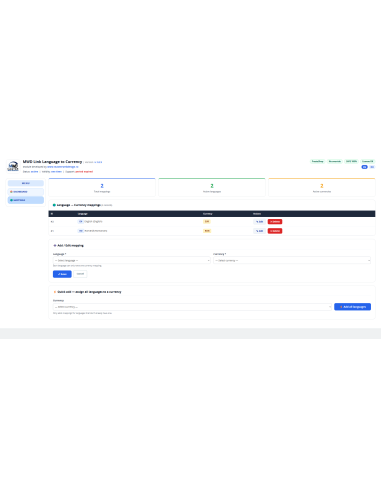Screen dimensions: 381x492
Task: Delete the Romanian language mapping row
Action: click(x=275, y=231)
